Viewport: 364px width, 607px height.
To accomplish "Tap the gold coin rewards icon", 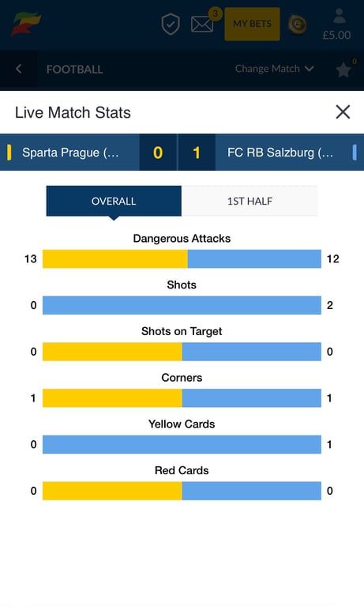I will coord(297,25).
